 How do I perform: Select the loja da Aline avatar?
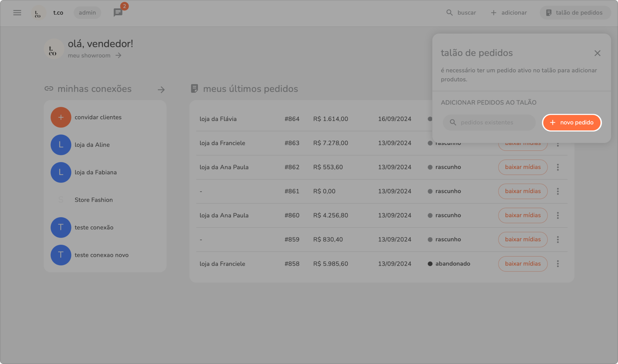(x=61, y=145)
